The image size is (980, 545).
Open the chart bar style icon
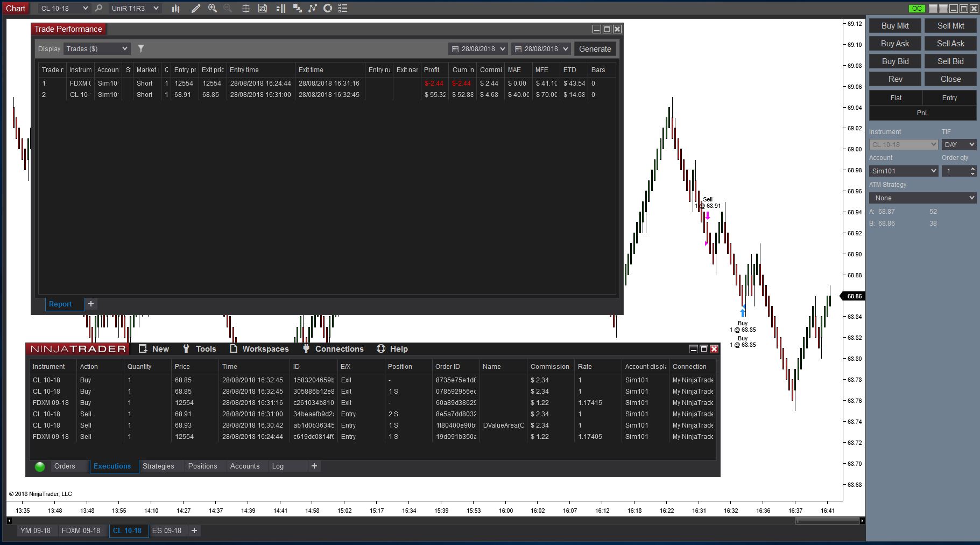(x=175, y=9)
